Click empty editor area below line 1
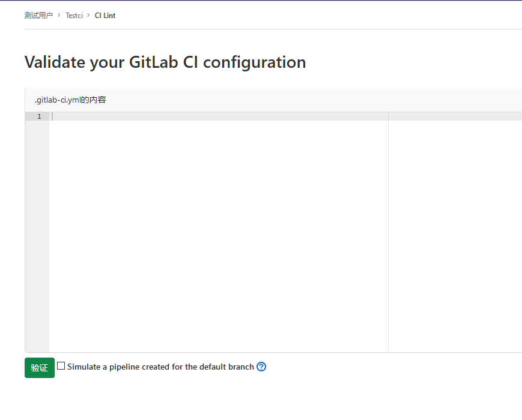Screen dimensions: 522x420 219,236
